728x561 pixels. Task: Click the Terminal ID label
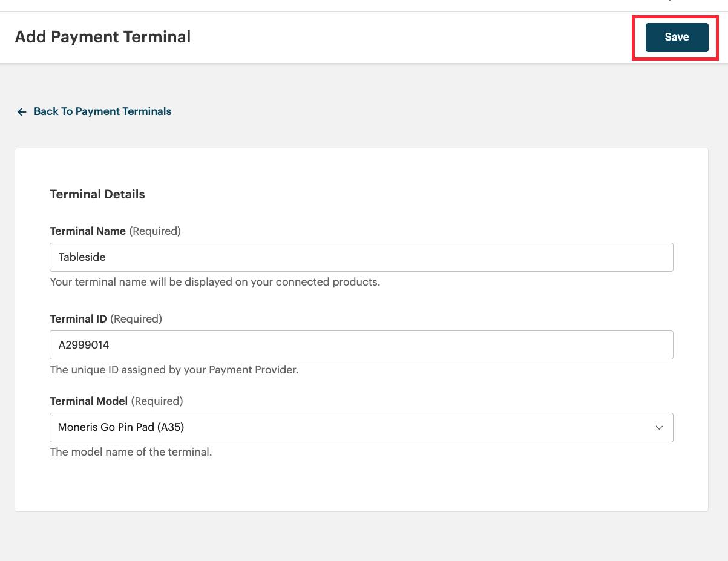tap(78, 319)
